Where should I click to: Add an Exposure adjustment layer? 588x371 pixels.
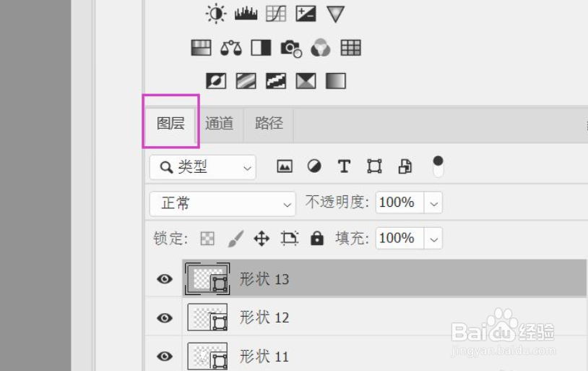(x=306, y=14)
